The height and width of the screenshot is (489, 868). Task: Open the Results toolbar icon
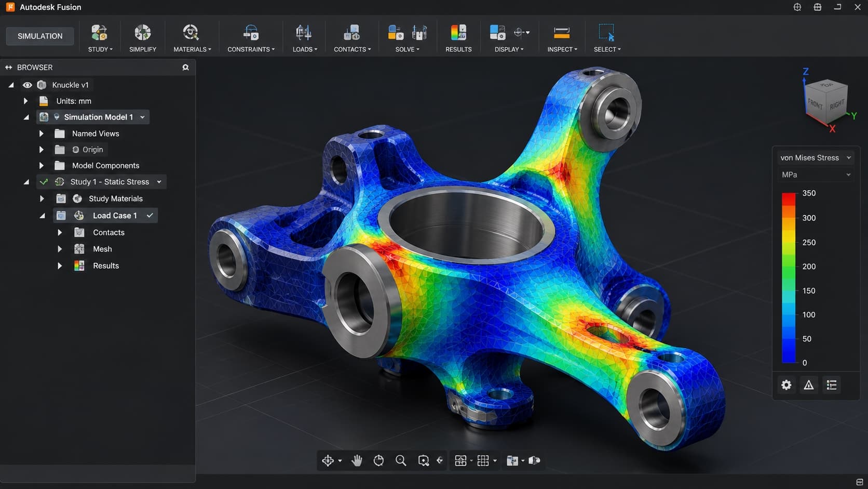click(x=458, y=33)
